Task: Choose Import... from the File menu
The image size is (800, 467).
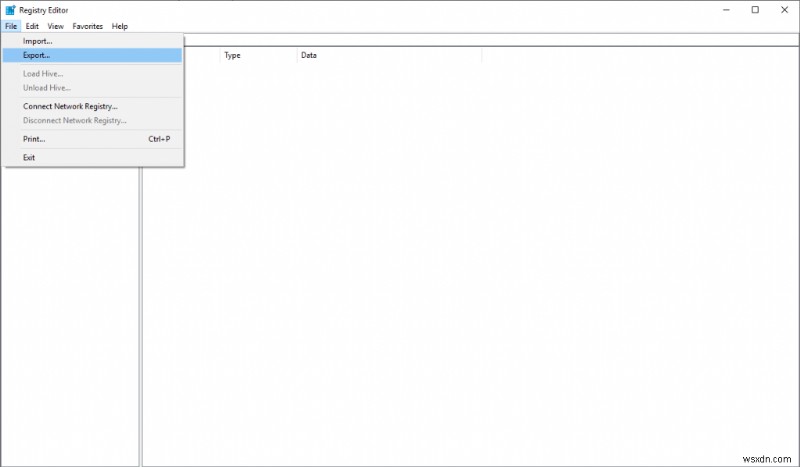Action: pyautogui.click(x=92, y=41)
